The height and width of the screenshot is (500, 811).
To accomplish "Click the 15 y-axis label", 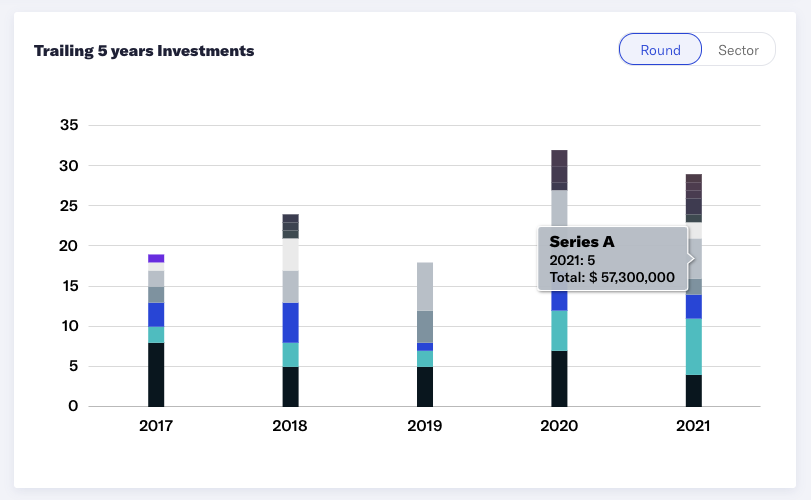I will click(70, 286).
